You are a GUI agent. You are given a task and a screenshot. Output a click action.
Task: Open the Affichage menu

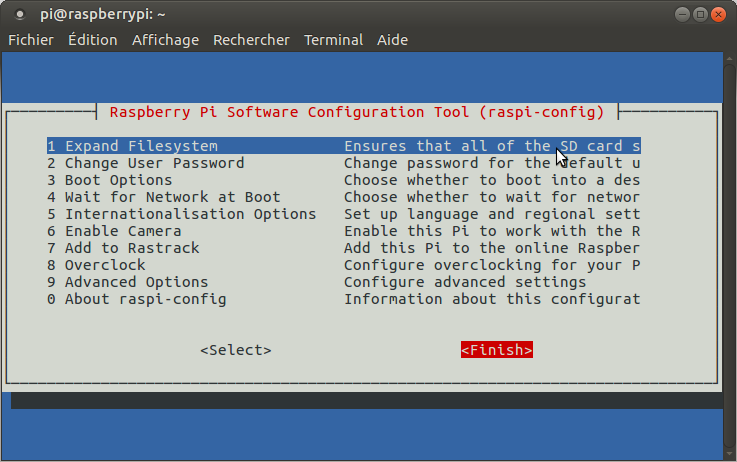(165, 40)
